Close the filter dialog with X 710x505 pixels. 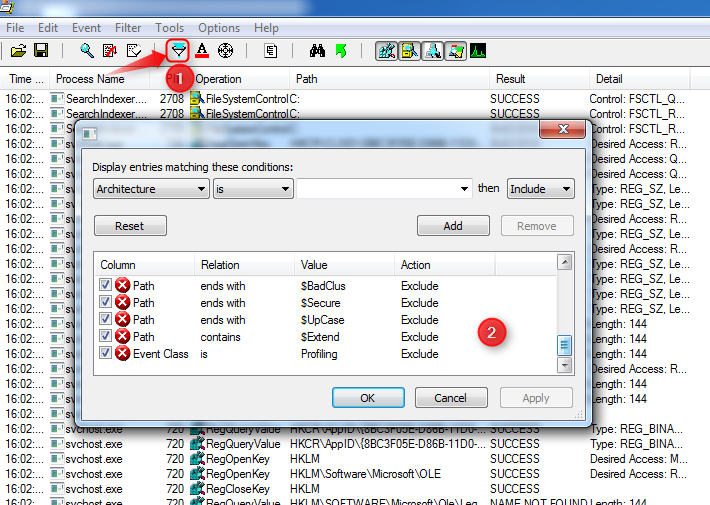click(563, 129)
